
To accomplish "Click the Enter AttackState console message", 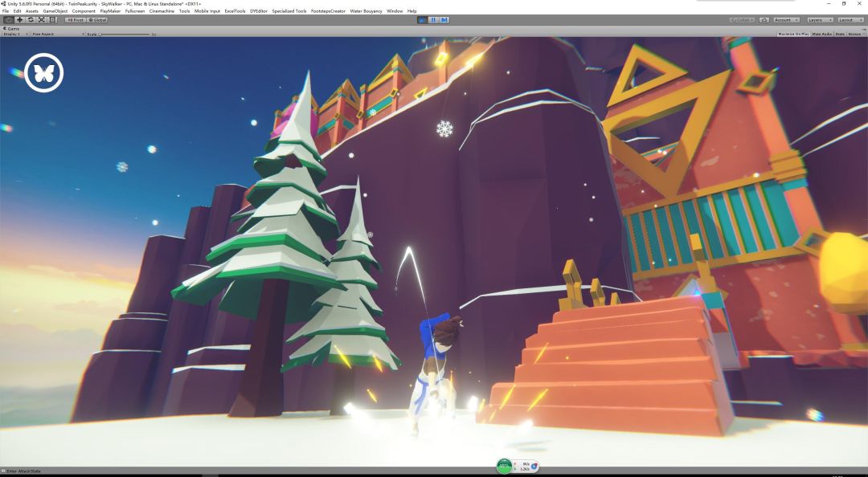I will click(x=23, y=471).
